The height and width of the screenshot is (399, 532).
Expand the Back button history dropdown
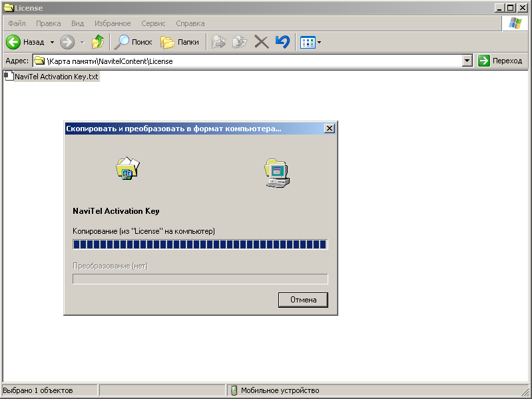click(x=52, y=42)
